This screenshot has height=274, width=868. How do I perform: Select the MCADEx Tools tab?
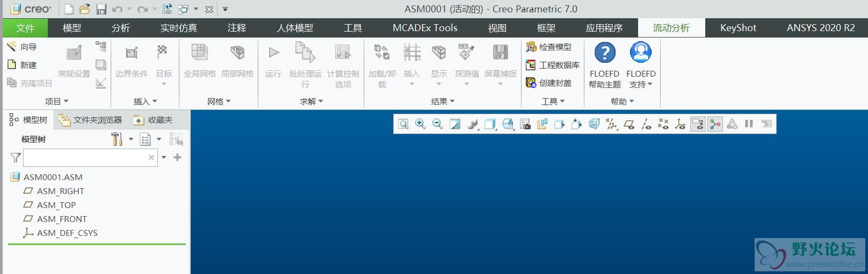[x=425, y=28]
